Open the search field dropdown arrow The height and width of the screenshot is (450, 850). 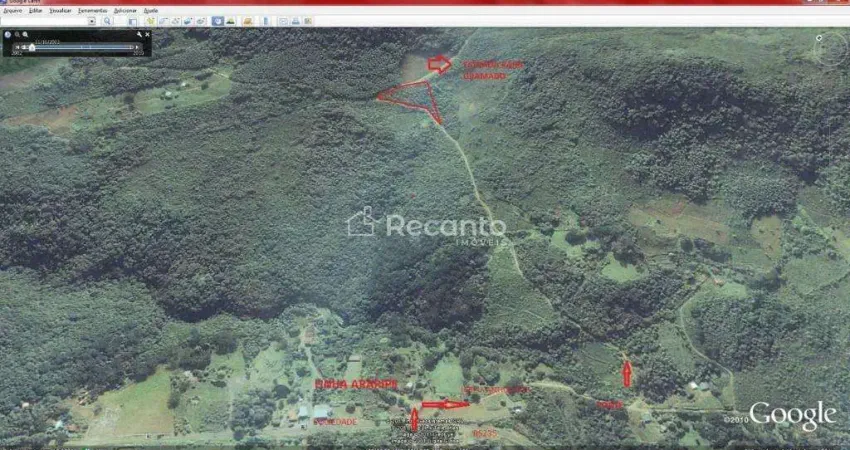pyautogui.click(x=92, y=20)
